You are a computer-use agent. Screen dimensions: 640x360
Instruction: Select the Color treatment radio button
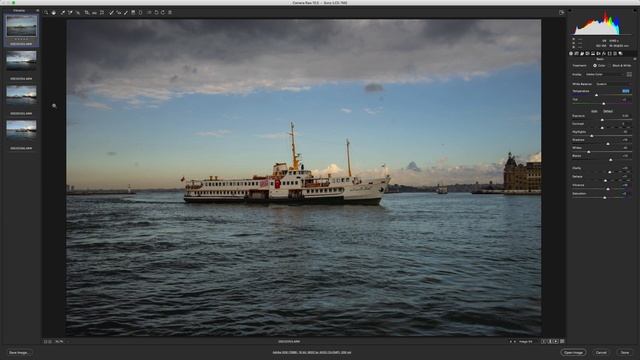click(595, 66)
